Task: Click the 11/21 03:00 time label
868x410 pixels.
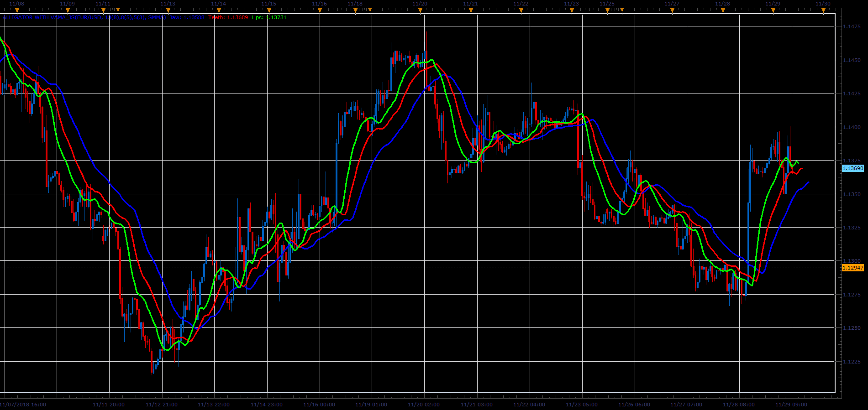Action: [x=477, y=405]
